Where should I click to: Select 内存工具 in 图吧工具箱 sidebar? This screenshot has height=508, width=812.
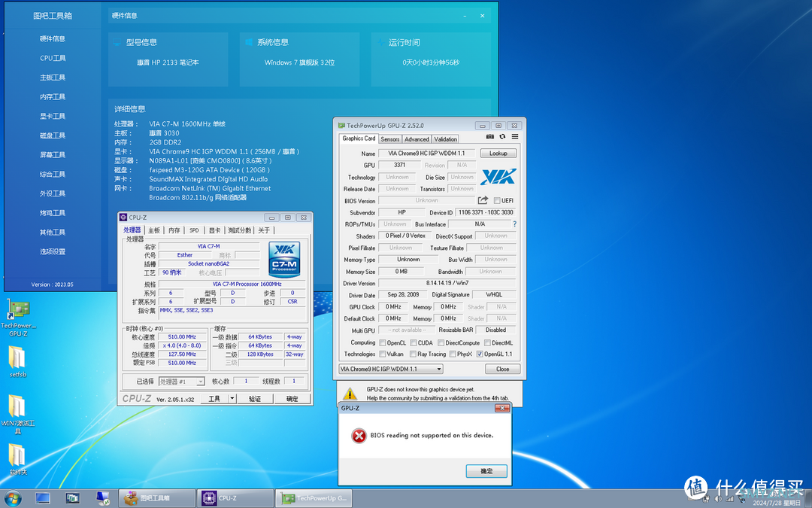(x=53, y=97)
